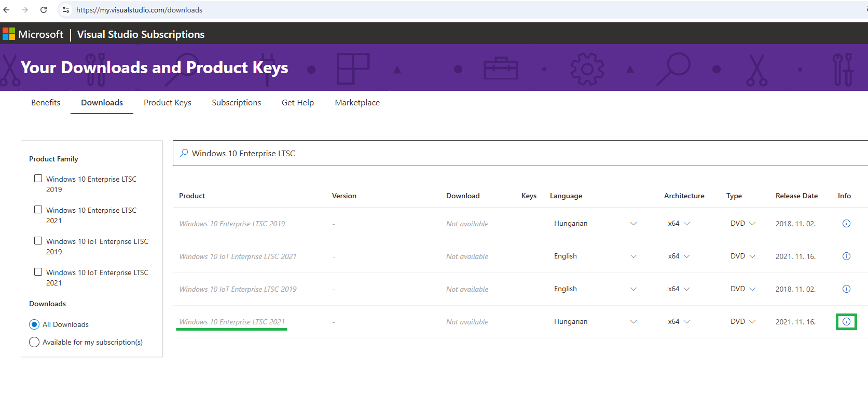Click Windows 10 IoT Enterprise LTSC 2021 product name
This screenshot has width=868, height=409.
pos(238,256)
